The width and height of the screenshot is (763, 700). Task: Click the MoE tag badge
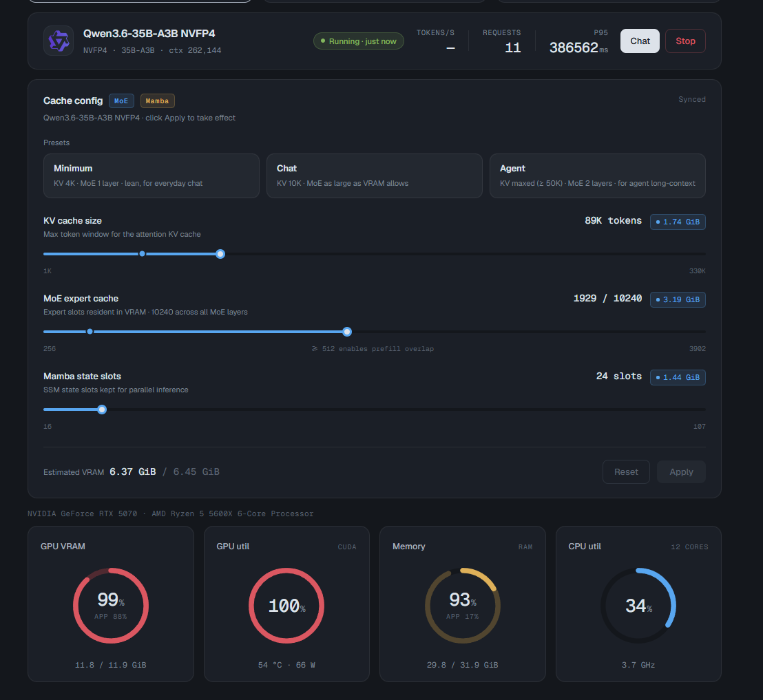tap(121, 100)
